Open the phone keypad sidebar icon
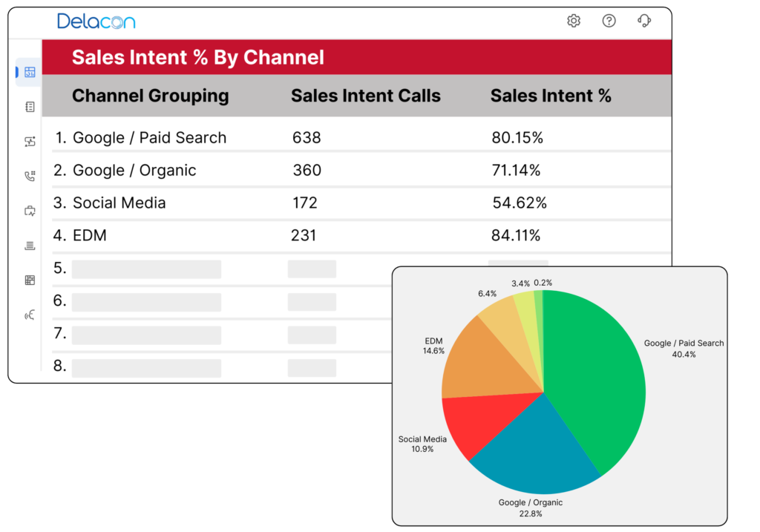Viewport: 760px width, 532px height. click(x=30, y=176)
